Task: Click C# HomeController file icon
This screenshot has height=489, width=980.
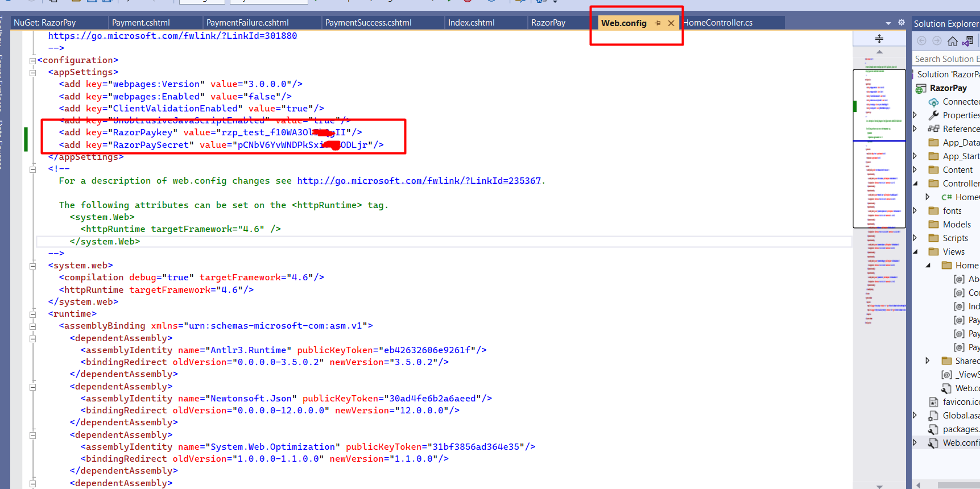Action: pyautogui.click(x=946, y=197)
